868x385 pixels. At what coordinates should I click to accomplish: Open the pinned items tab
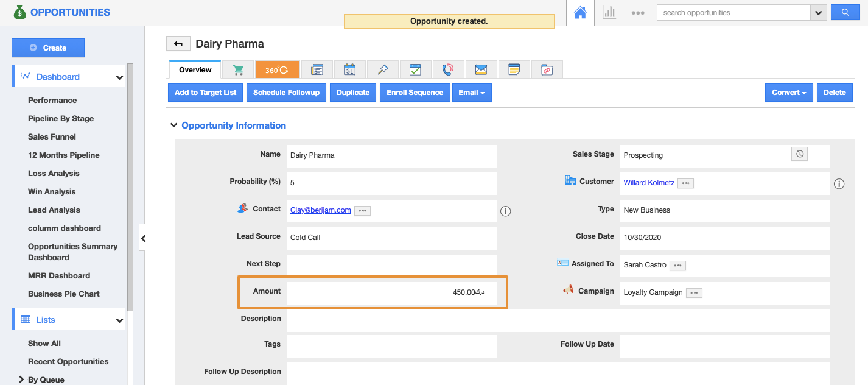click(383, 70)
